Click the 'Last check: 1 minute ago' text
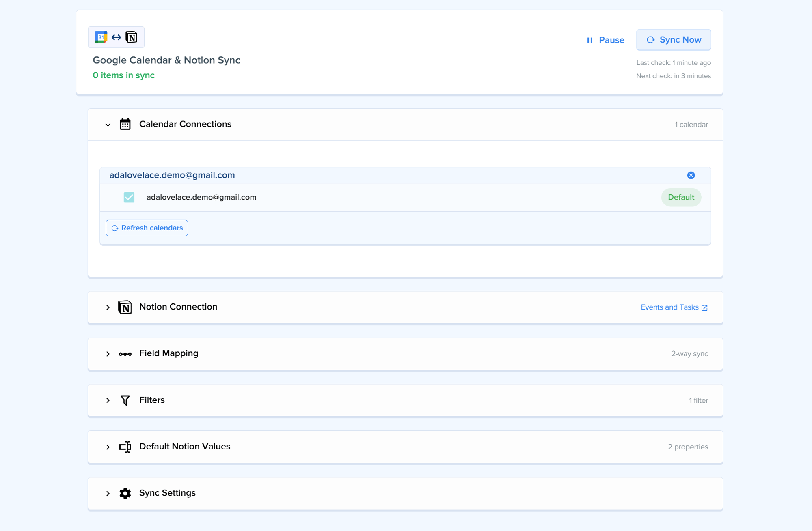Viewport: 812px width, 531px height. (674, 63)
